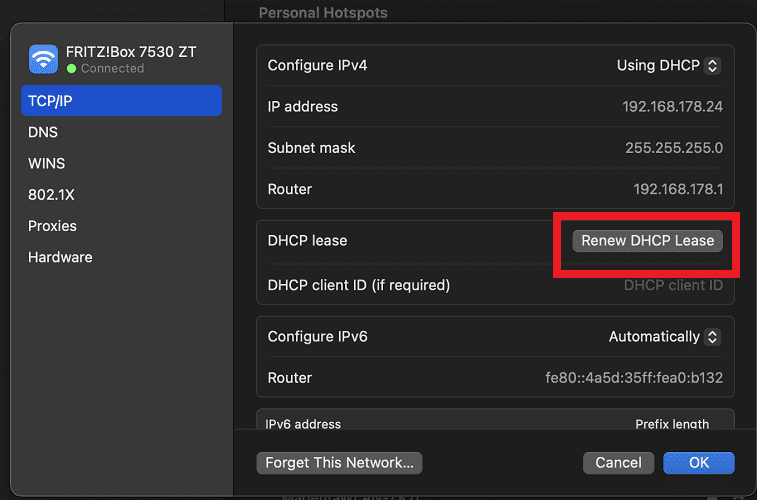Confirm changes with OK button
Viewport: 757px width, 500px height.
(698, 463)
